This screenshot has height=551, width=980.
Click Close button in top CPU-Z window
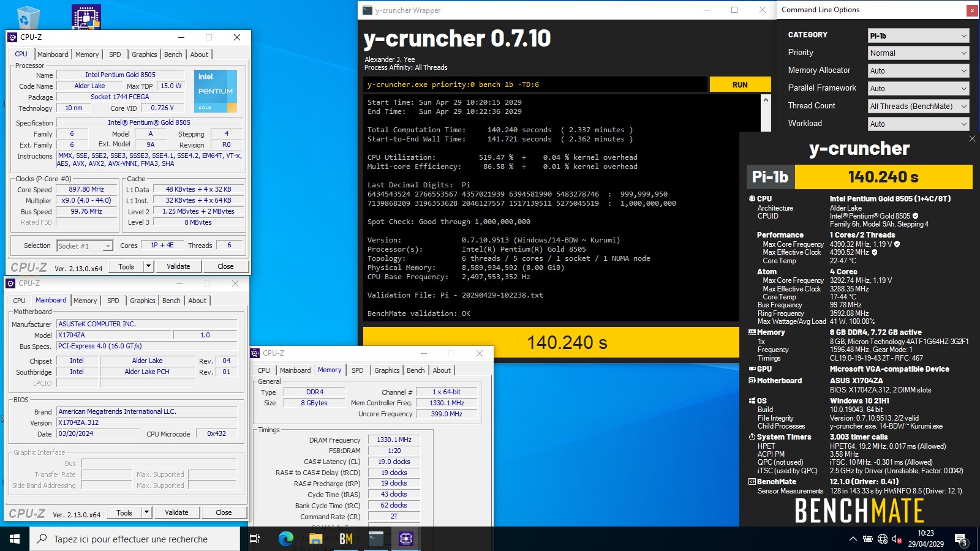[x=225, y=266]
